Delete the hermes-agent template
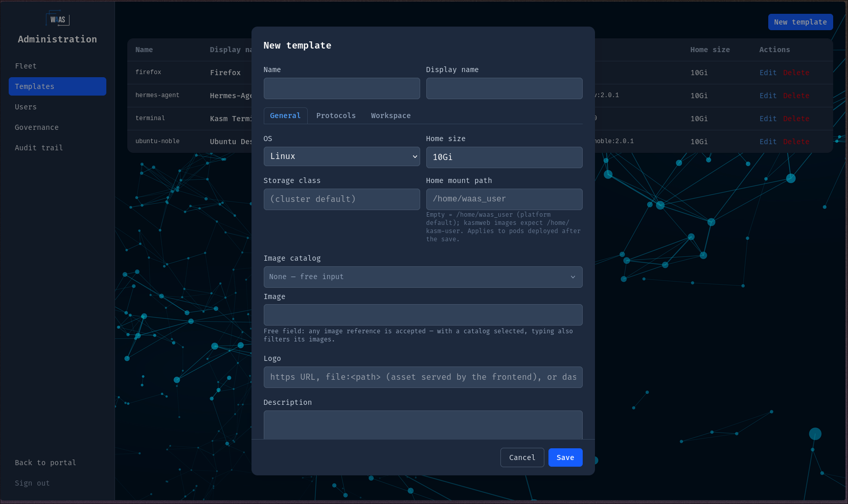Viewport: 848px width, 504px height. 796,96
